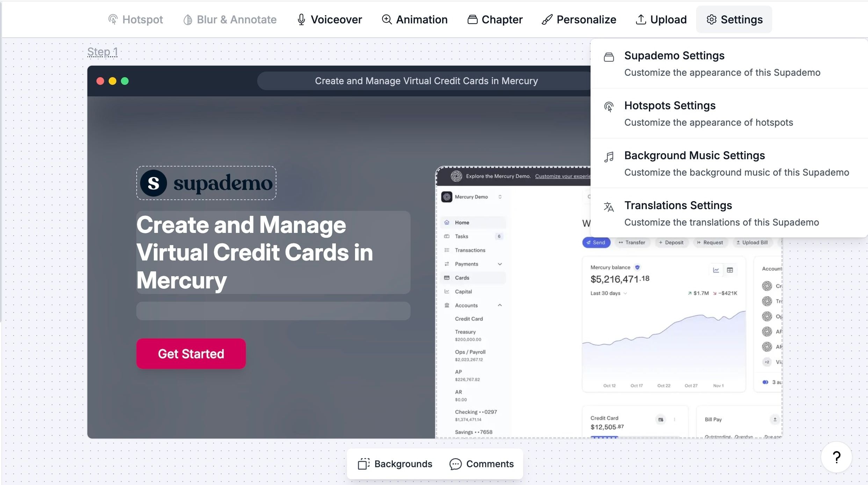The height and width of the screenshot is (485, 868).
Task: Click the Supademo Settings icon
Action: (x=609, y=57)
